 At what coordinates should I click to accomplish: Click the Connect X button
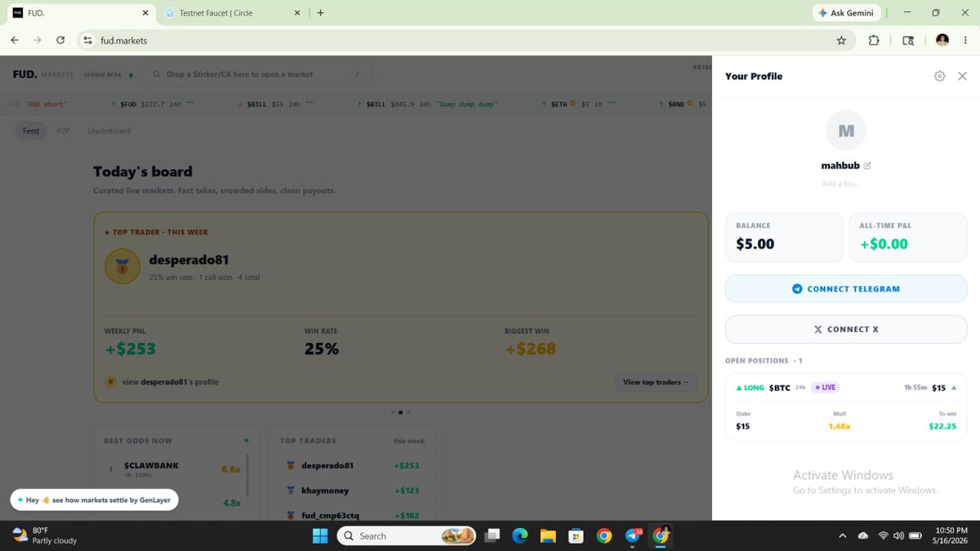(846, 329)
